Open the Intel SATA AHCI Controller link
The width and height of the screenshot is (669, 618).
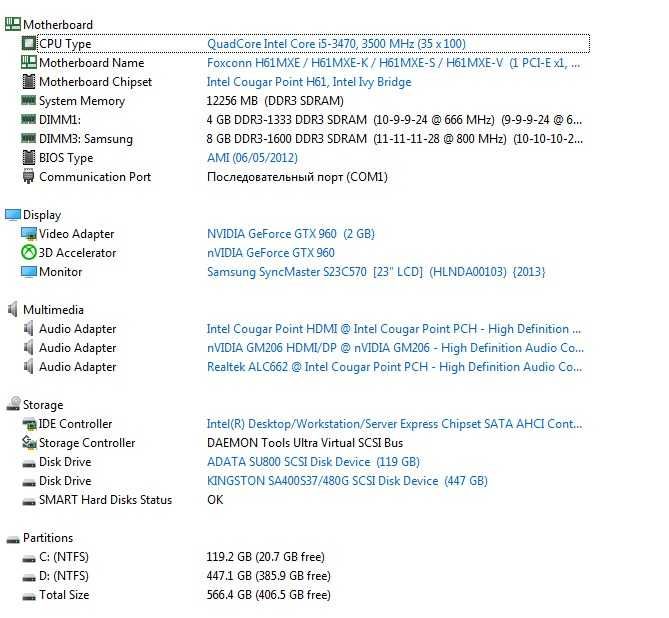(x=394, y=424)
